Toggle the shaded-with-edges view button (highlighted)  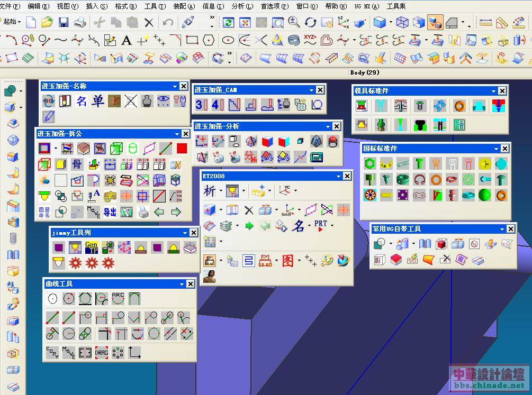[x=435, y=22]
